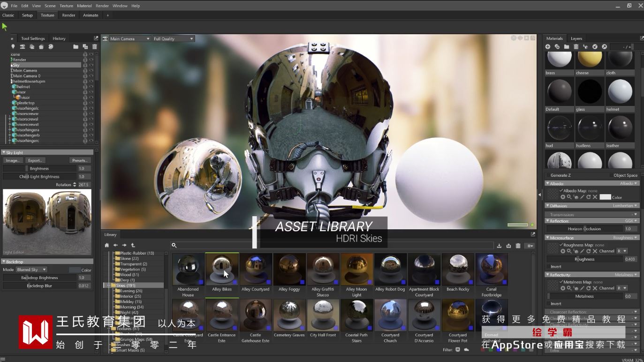The height and width of the screenshot is (362, 644).
Task: Click the trash icon in Materials panel
Action: pyautogui.click(x=576, y=47)
